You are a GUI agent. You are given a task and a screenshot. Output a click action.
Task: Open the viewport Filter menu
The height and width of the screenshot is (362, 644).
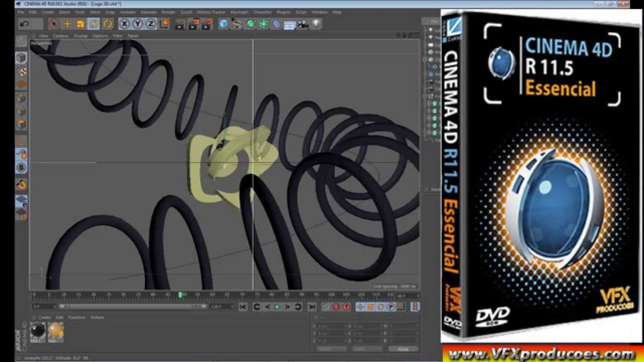(x=118, y=36)
